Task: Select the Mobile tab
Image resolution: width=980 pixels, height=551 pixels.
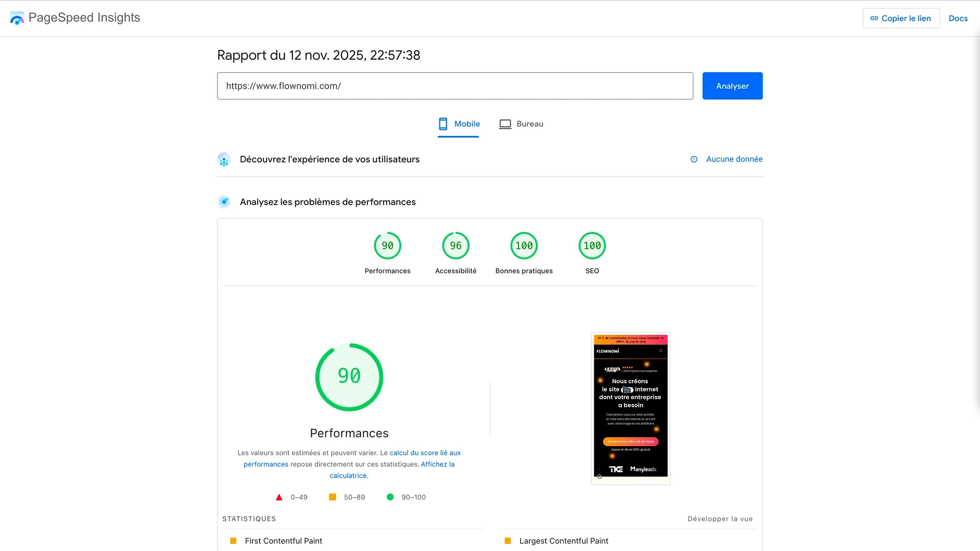Action: tap(458, 124)
